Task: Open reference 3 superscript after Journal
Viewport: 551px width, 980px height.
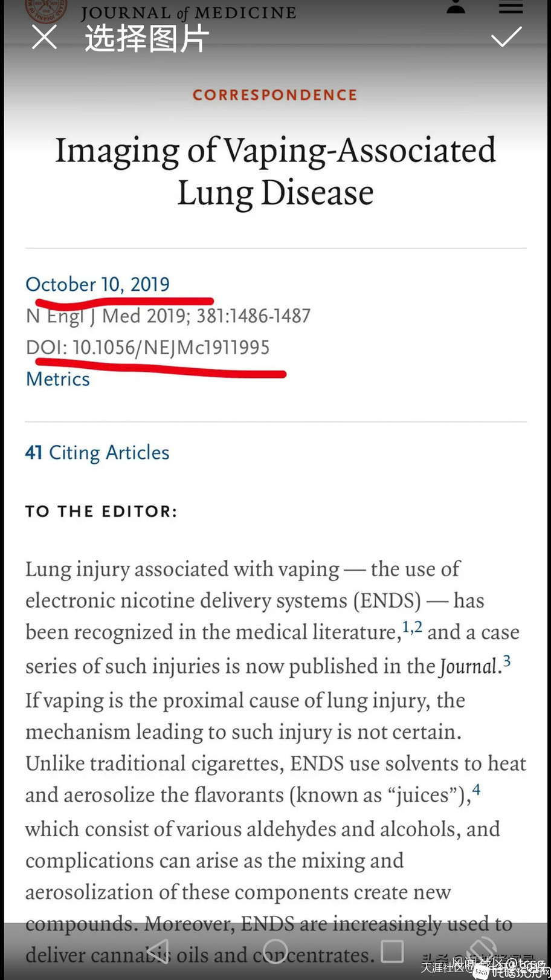Action: tap(507, 661)
